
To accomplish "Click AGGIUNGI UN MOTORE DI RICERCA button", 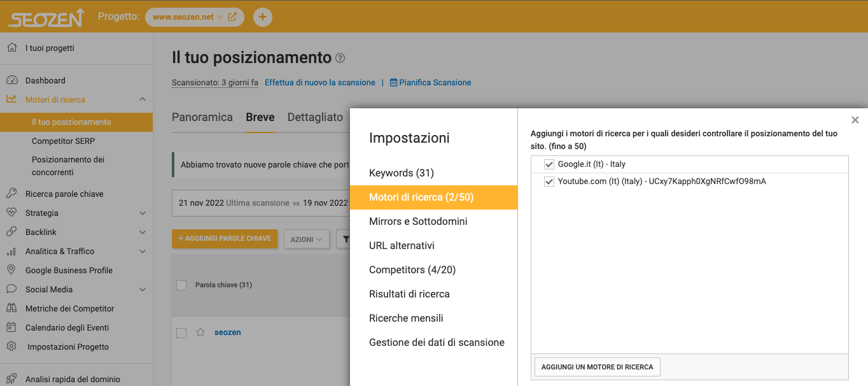I will 598,367.
